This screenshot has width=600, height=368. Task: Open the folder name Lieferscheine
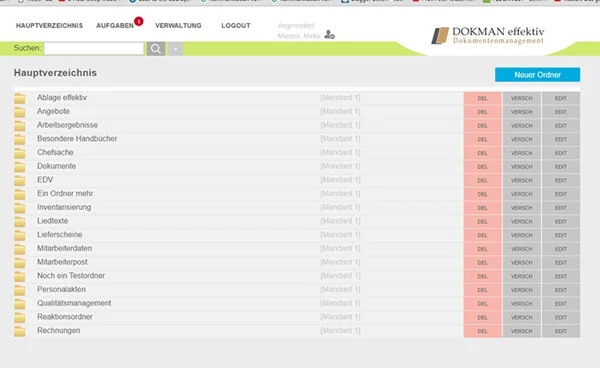coord(60,234)
